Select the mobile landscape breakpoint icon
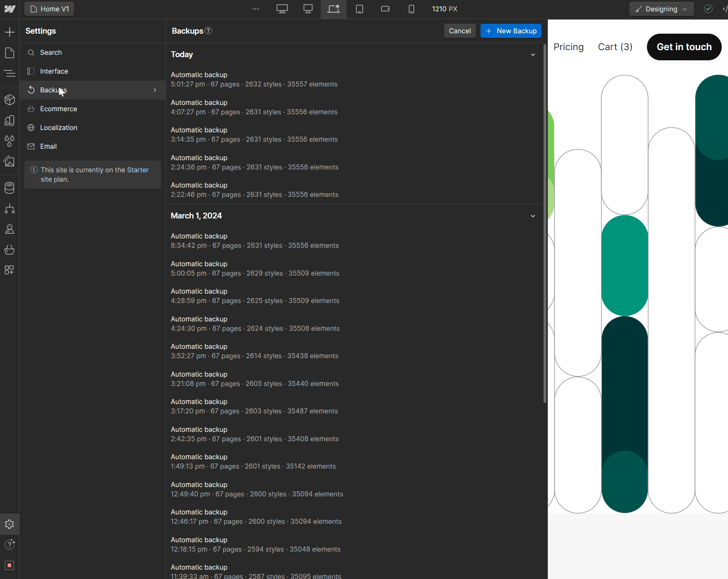Screen dimensions: 728x579 (385, 9)
